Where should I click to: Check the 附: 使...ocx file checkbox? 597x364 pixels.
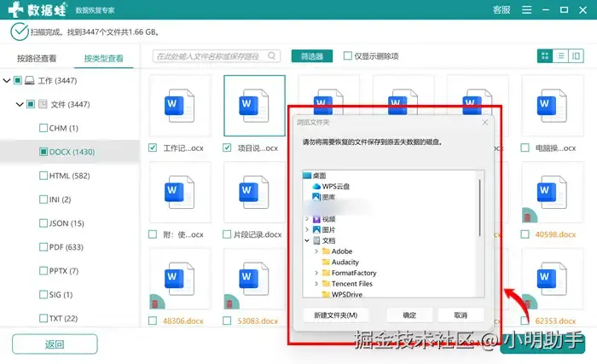(x=153, y=234)
